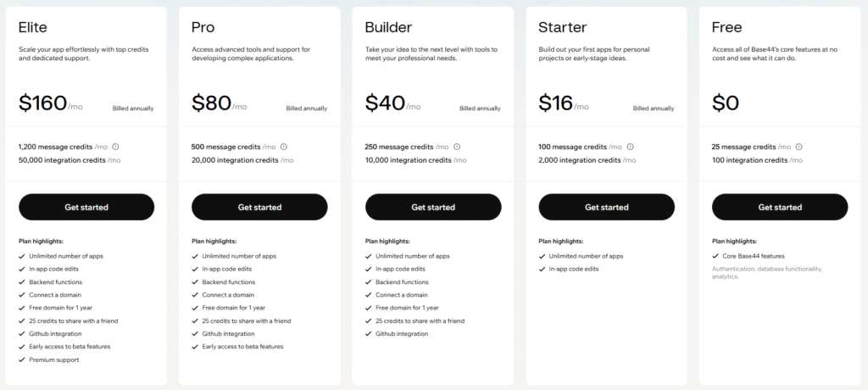This screenshot has width=868, height=390.
Task: Click Elite plan Premium support checkmark
Action: (x=21, y=359)
